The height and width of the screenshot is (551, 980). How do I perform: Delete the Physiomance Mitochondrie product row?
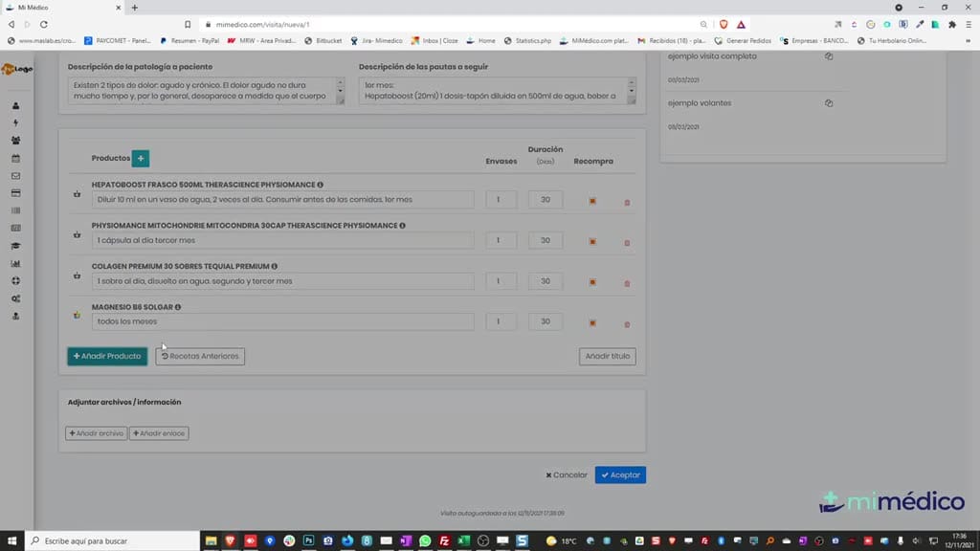tap(627, 243)
